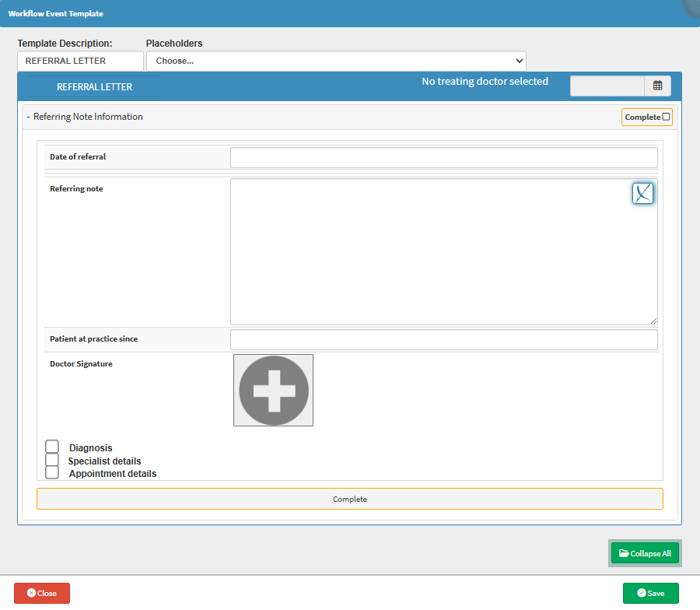Toggle the Appointment details checkbox
This screenshot has height=610, width=700.
point(52,472)
